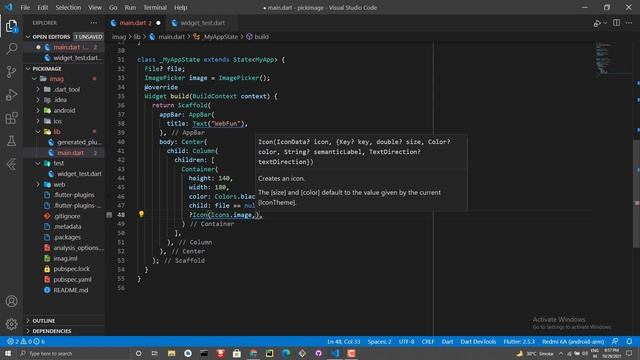Open the Task View taskbar icon
The width and height of the screenshot is (640, 360).
pyautogui.click(x=155, y=353)
